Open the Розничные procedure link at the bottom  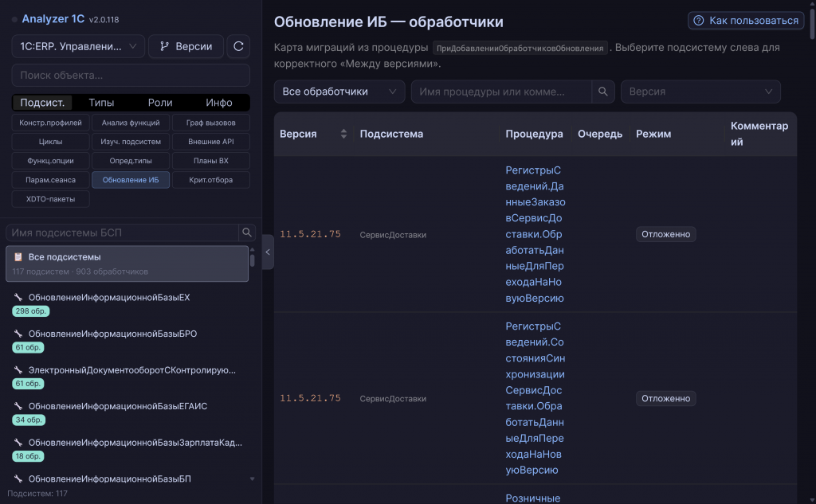533,498
